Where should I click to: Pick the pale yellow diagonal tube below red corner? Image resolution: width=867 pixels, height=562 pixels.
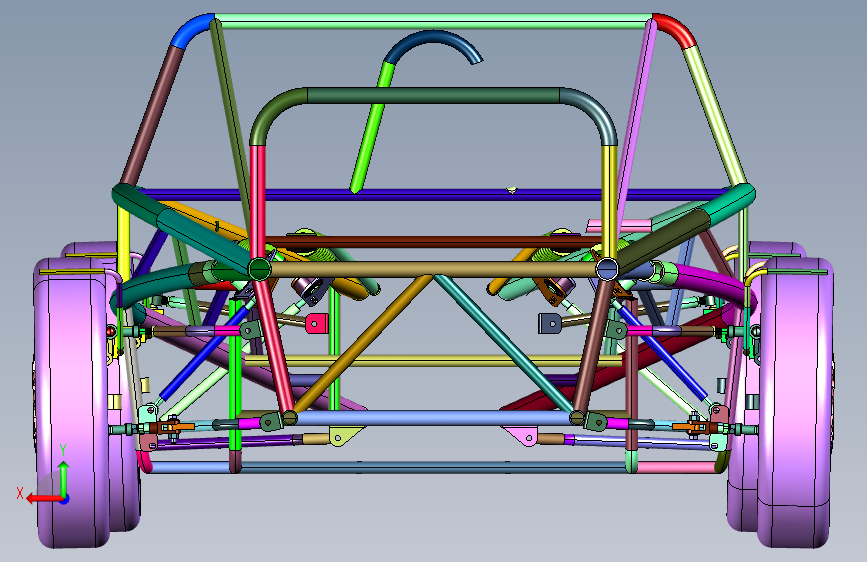[x=714, y=116]
